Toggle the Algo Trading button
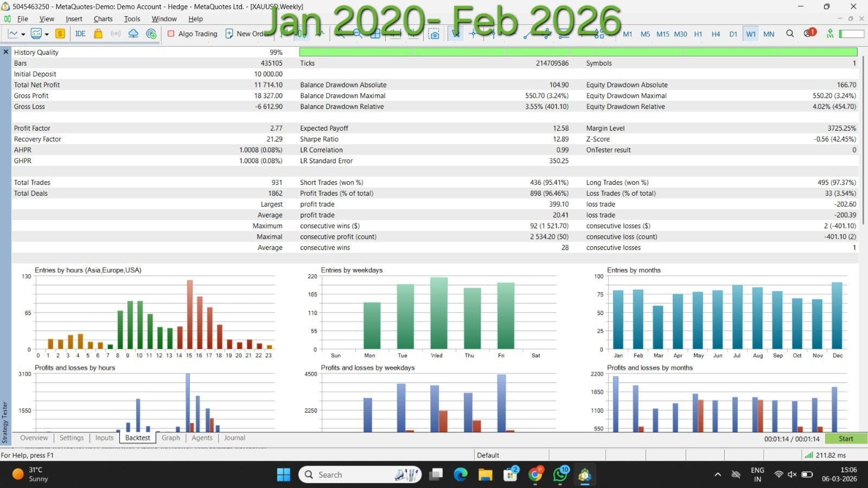The image size is (868, 488). (193, 34)
